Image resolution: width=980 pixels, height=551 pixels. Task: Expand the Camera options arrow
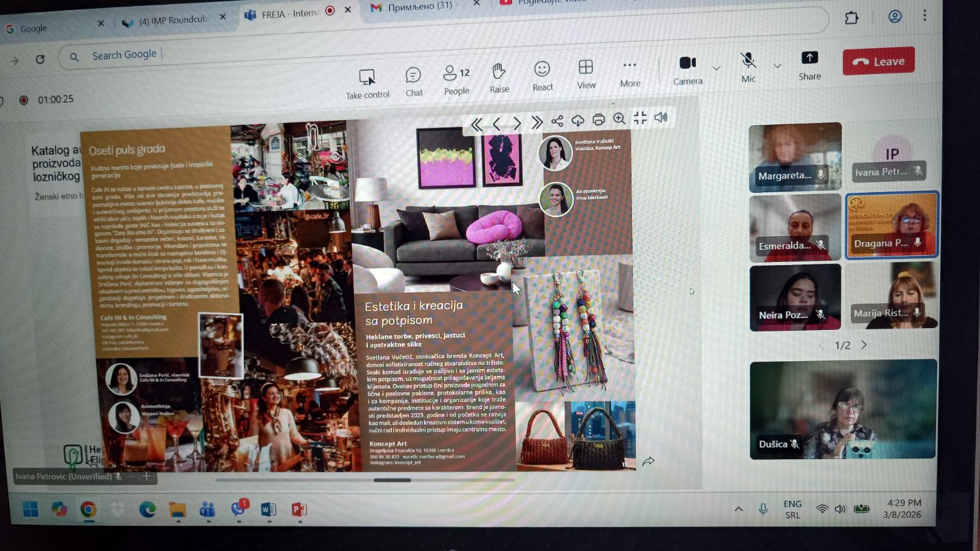717,67
